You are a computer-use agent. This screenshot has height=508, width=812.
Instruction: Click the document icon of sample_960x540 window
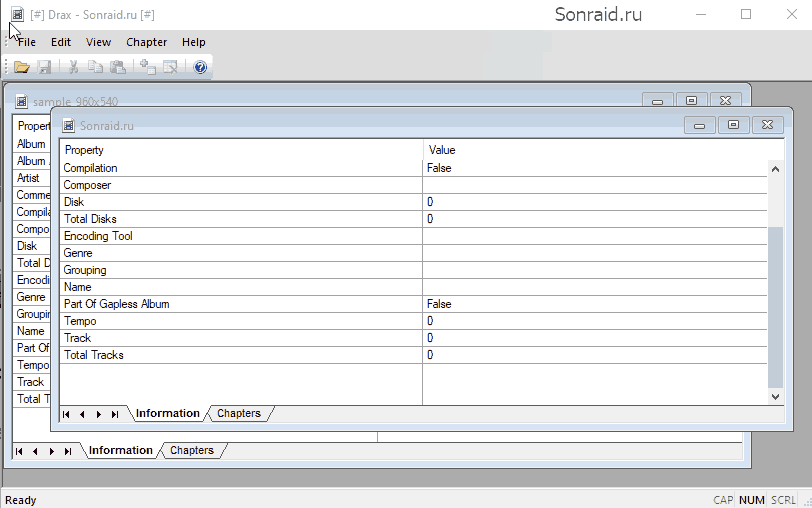pos(21,101)
